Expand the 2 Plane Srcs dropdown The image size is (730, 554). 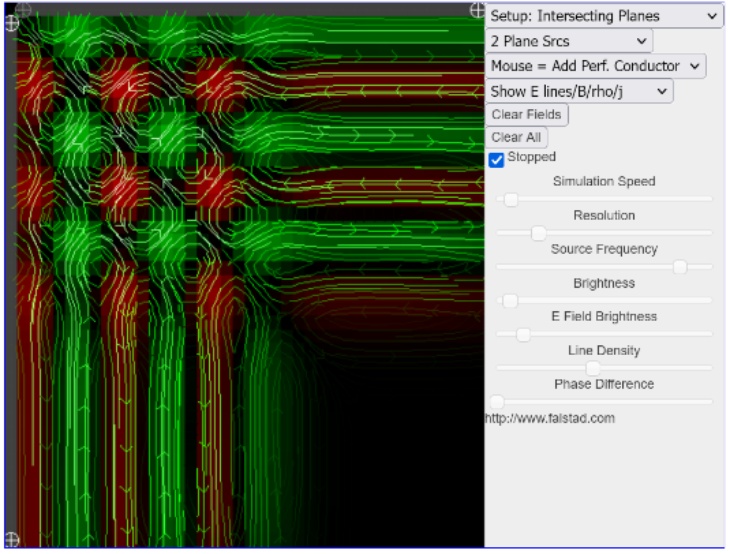click(x=568, y=41)
